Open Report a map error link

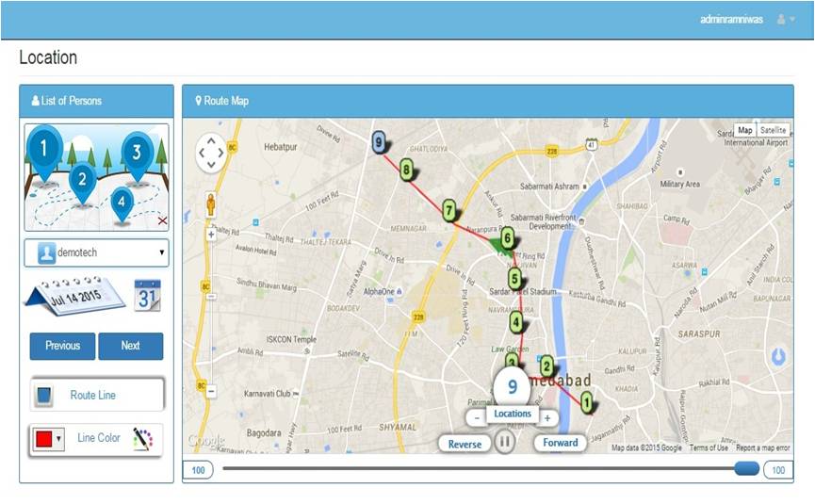tap(762, 447)
